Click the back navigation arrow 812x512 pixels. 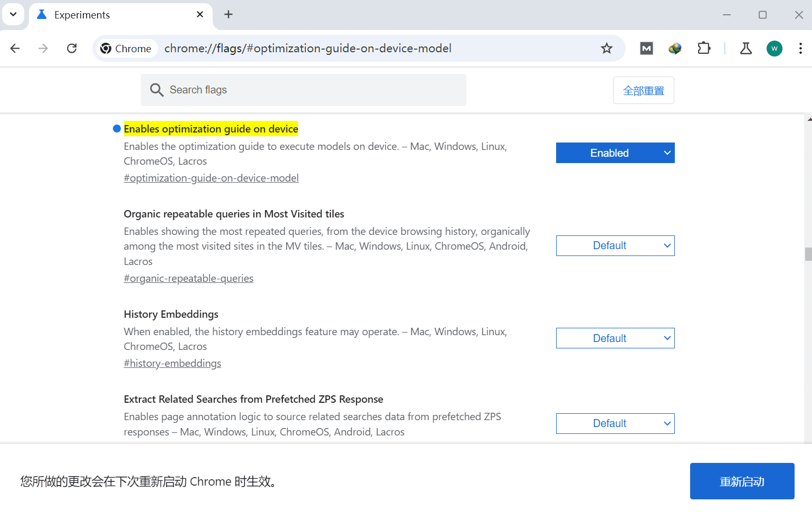click(15, 48)
